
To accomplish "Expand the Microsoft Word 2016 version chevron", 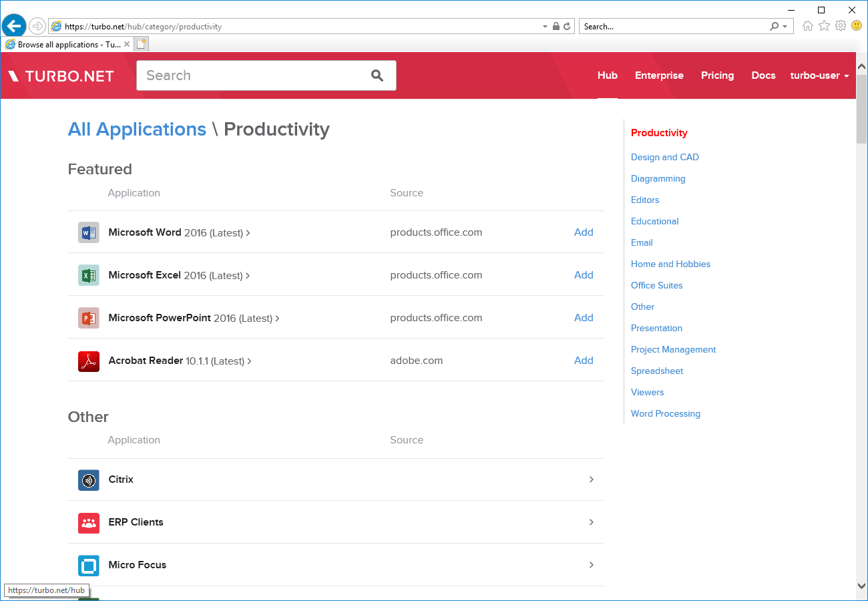I will coord(248,232).
